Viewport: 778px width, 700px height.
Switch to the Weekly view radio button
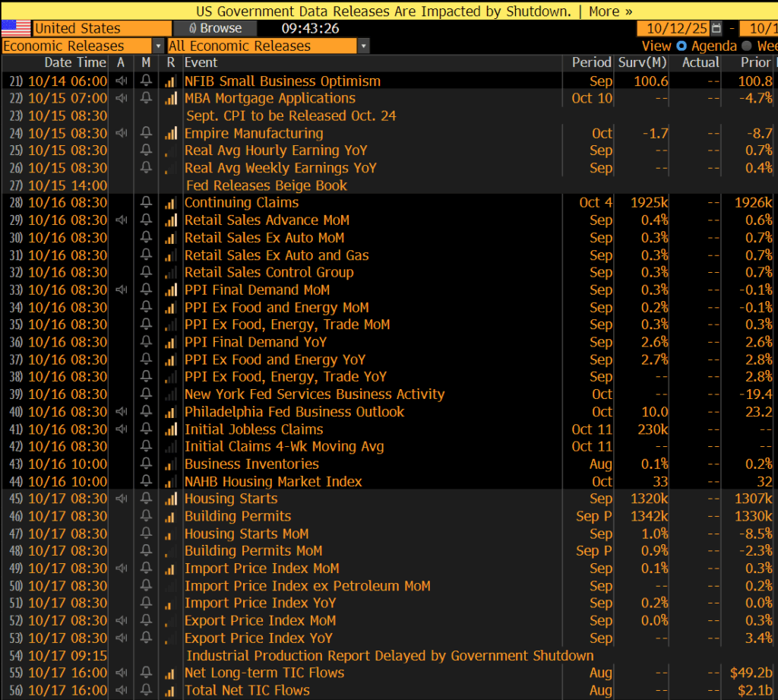coord(747,46)
